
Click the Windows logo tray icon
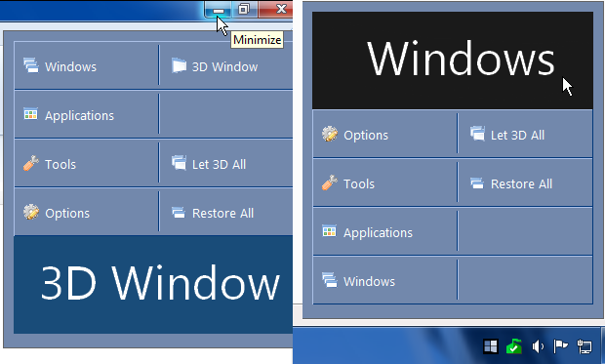click(491, 346)
